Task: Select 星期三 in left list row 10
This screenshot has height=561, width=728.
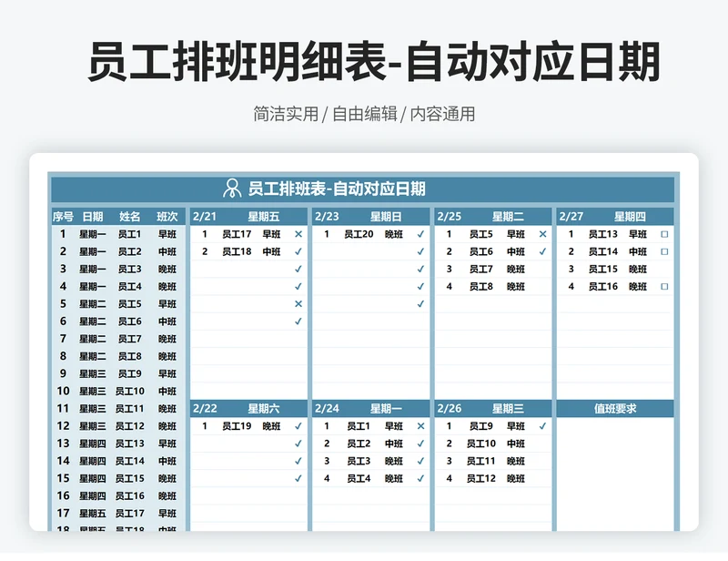Action: [x=93, y=391]
